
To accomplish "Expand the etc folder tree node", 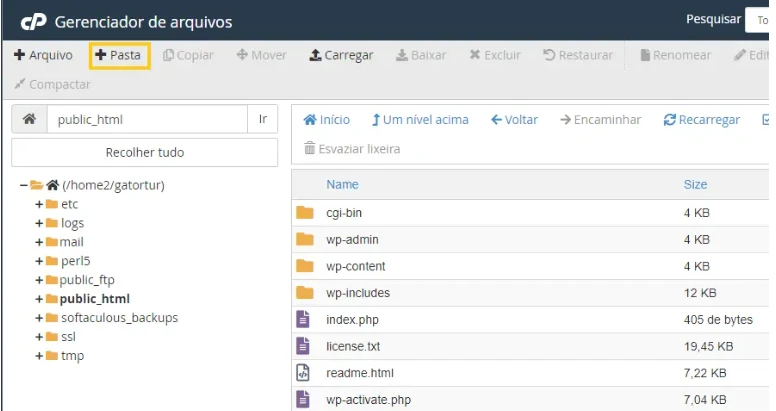I will [x=39, y=204].
